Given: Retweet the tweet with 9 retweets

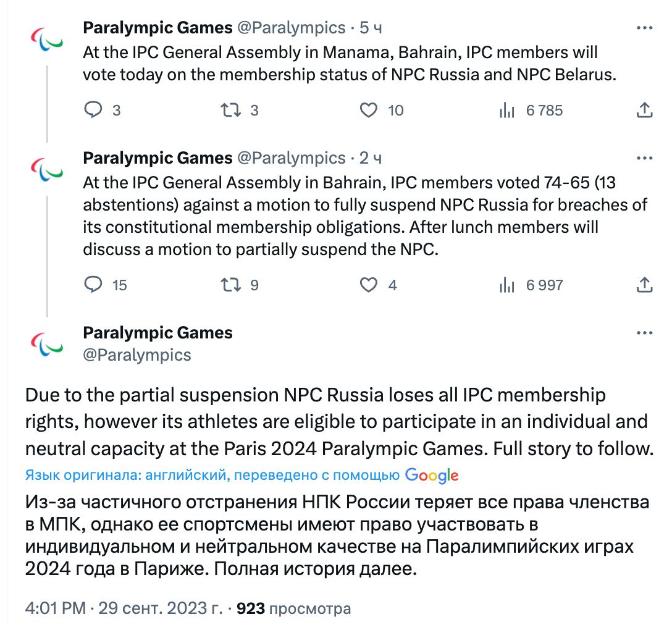Looking at the screenshot, I should (x=230, y=285).
